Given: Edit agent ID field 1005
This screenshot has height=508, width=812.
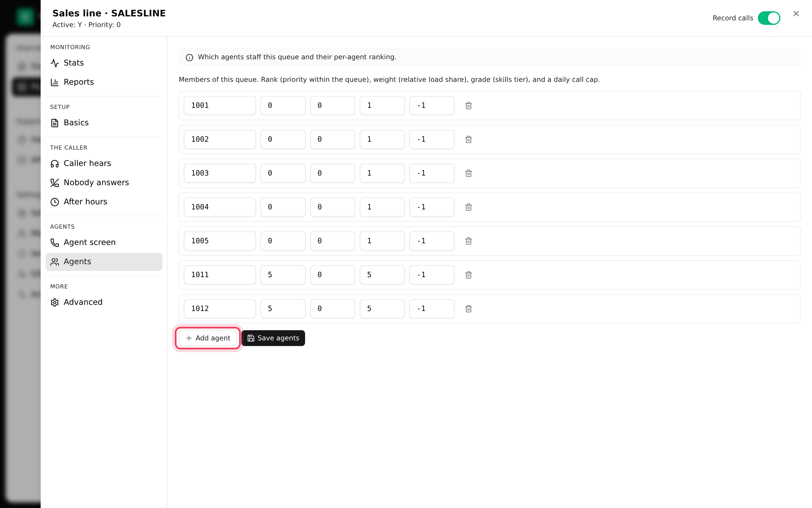Looking at the screenshot, I should pos(220,241).
